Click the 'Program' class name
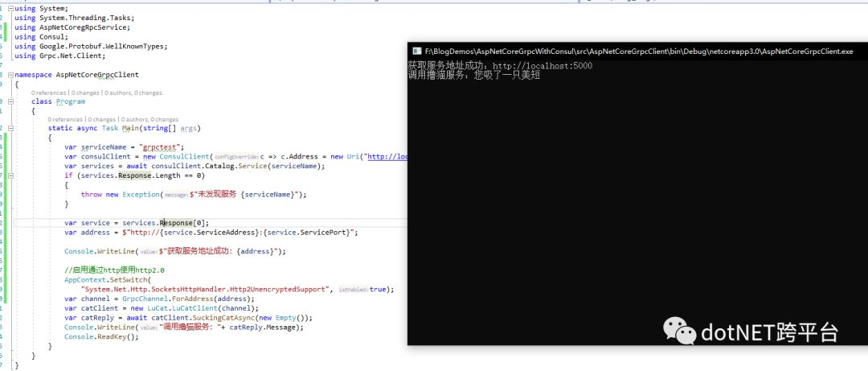The image size is (868, 371). [70, 101]
